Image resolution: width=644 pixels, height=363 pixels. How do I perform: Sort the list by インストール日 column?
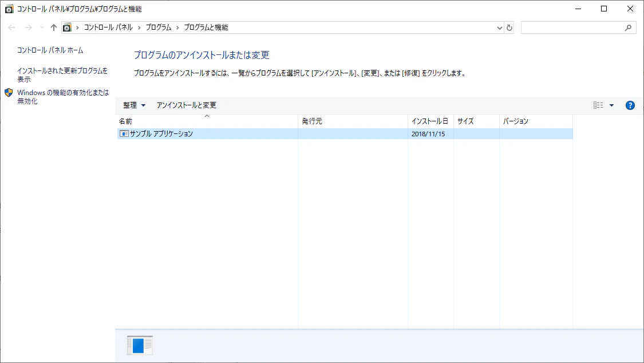(x=430, y=121)
